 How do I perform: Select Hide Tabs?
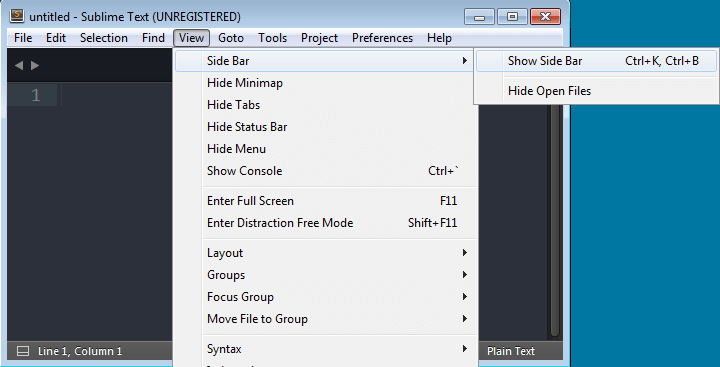pyautogui.click(x=326, y=105)
